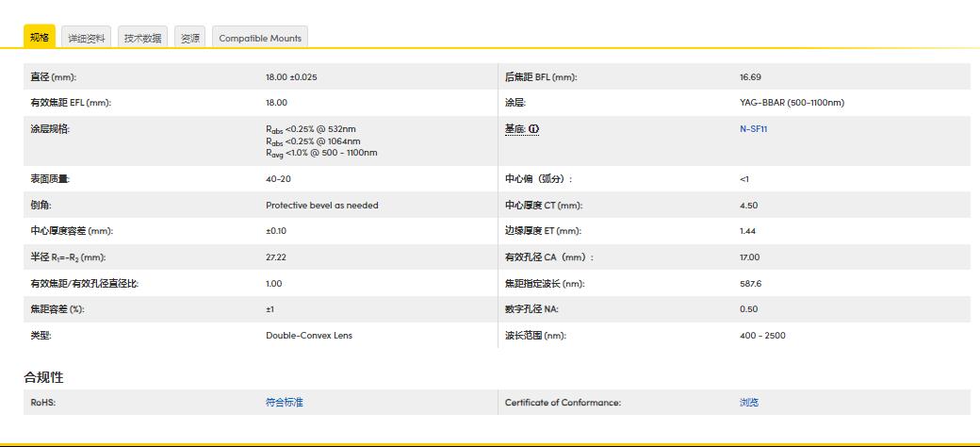This screenshot has width=980, height=447.
Task: Switch to the 技术数据 tab
Action: tap(142, 38)
